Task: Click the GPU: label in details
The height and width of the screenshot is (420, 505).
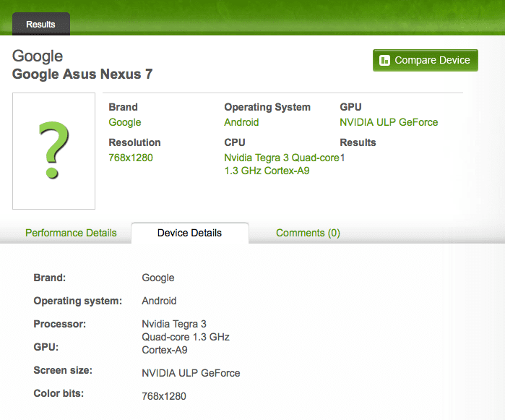Action: tap(46, 347)
